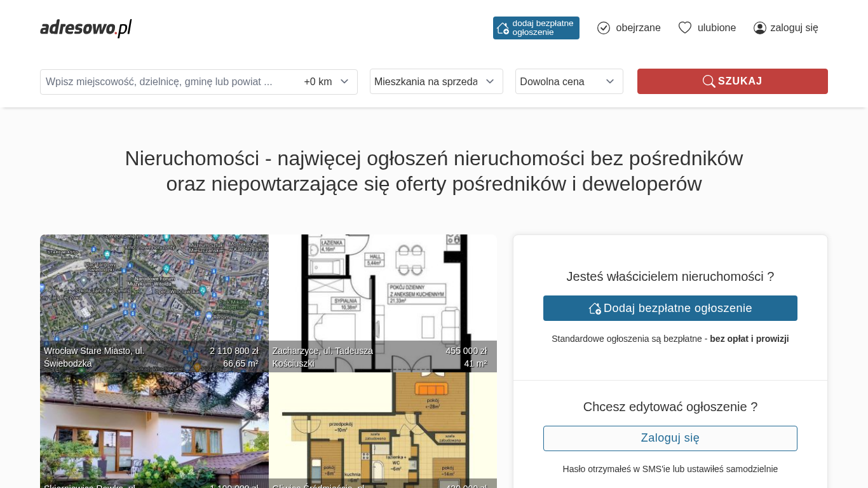Go to ulubione favorites
This screenshot has width=868, height=488.
coord(716,28)
